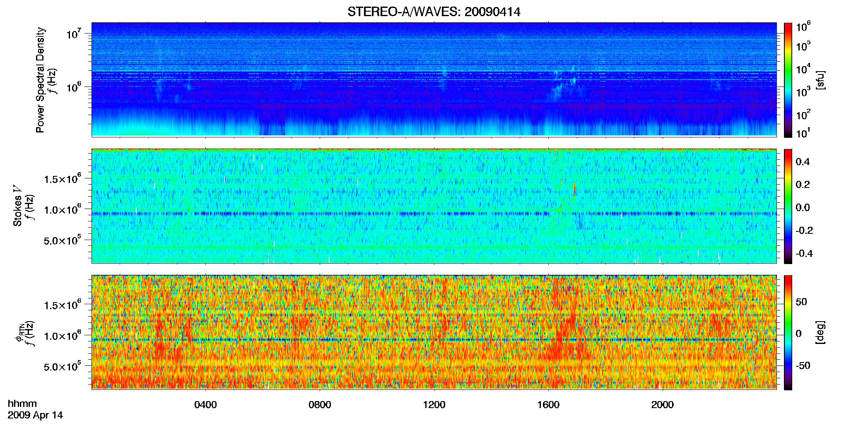
Task: Click the degrees color bar
Action: (x=788, y=332)
